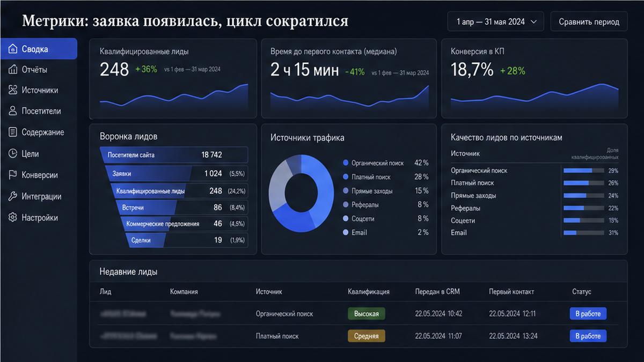The width and height of the screenshot is (644, 362).
Task: Click the home icon beside Сводка
Action: click(13, 49)
